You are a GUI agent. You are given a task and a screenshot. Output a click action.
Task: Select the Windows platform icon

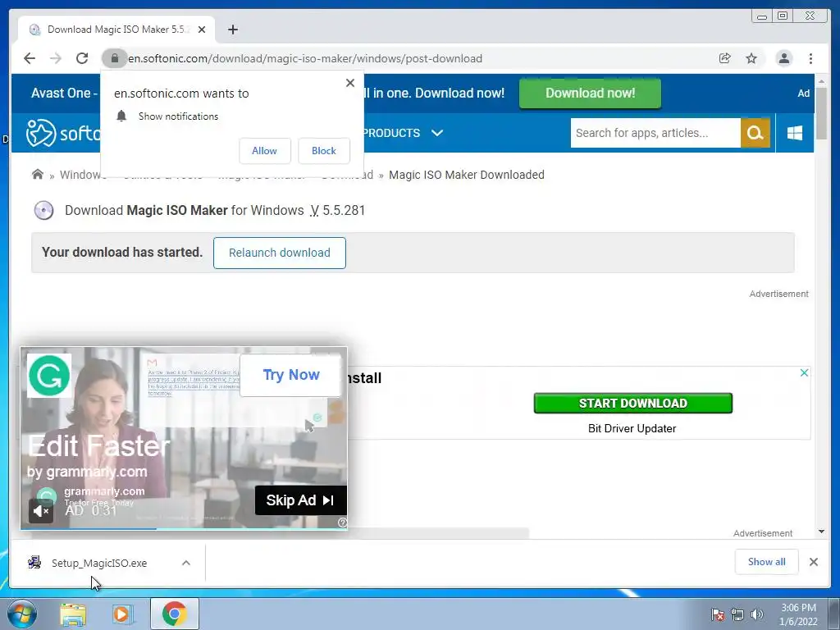tap(794, 133)
